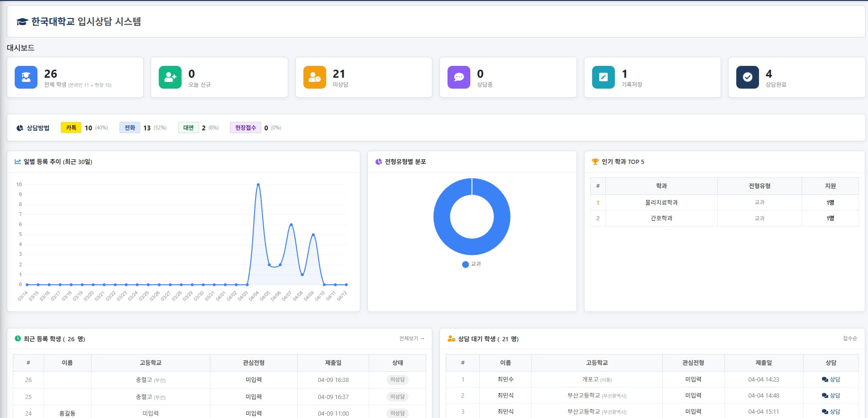The image size is (868, 418).
Task: Click the navy checkmark consultation complete icon
Action: coord(747,77)
